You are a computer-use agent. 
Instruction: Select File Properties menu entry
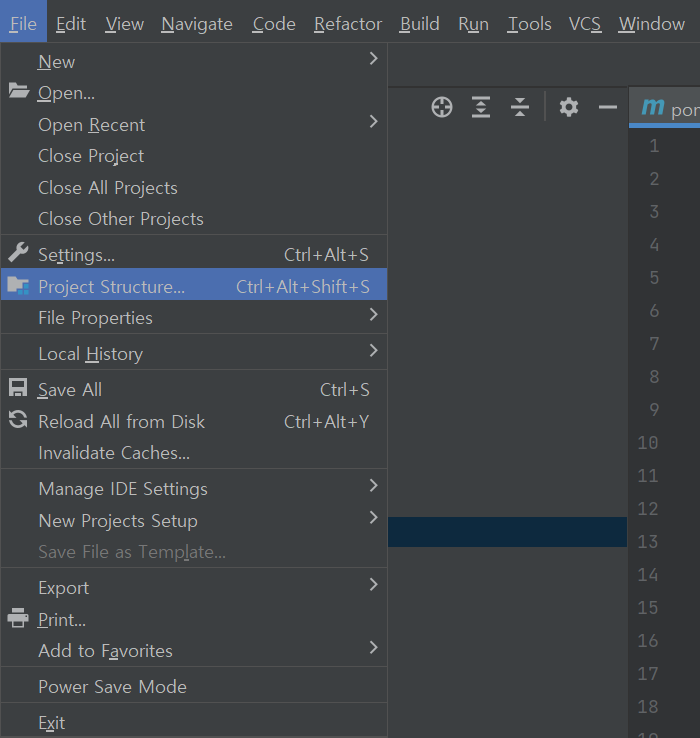pos(194,318)
